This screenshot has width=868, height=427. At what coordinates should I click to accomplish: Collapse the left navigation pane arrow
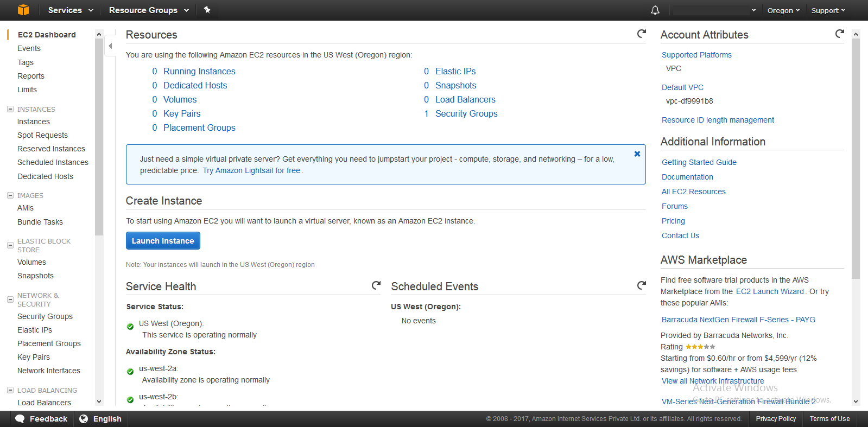pyautogui.click(x=110, y=46)
